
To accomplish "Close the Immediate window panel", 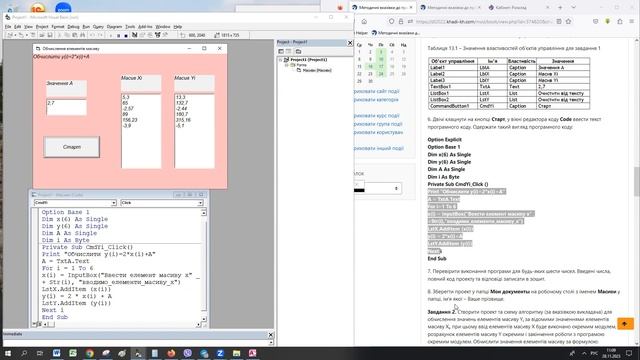I will [x=271, y=335].
